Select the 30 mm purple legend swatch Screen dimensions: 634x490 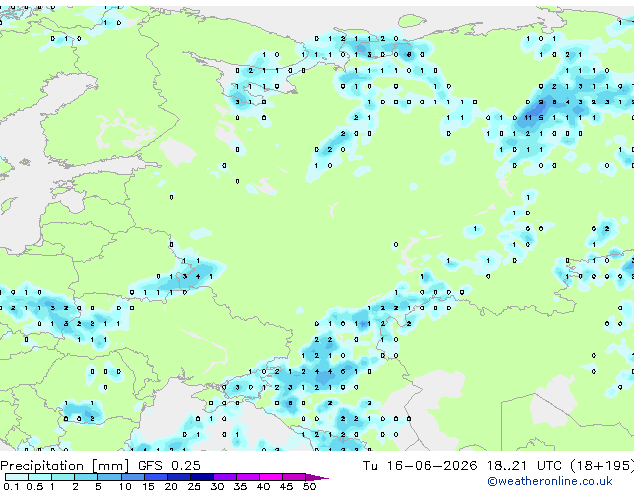coord(225,477)
